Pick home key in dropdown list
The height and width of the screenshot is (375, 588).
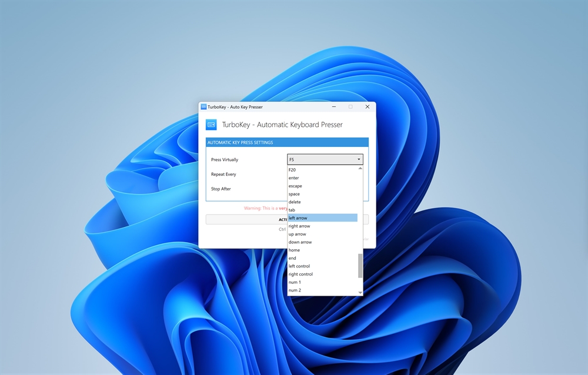tap(322, 250)
